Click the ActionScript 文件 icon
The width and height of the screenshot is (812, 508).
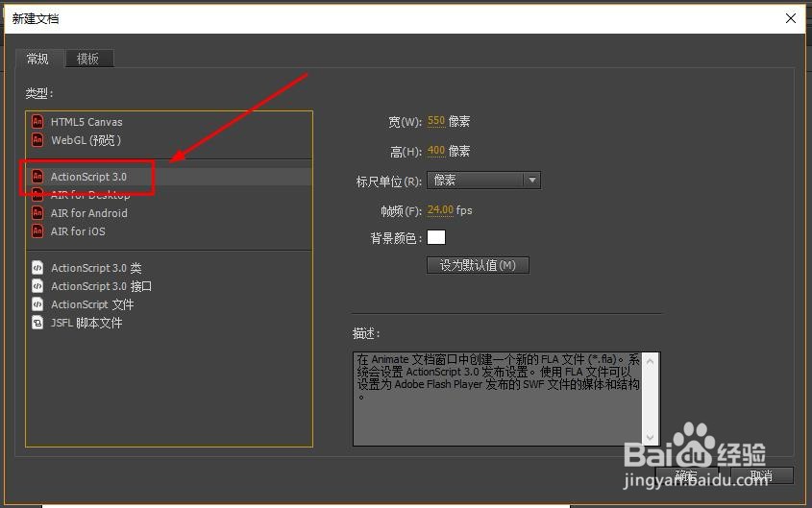click(x=37, y=304)
